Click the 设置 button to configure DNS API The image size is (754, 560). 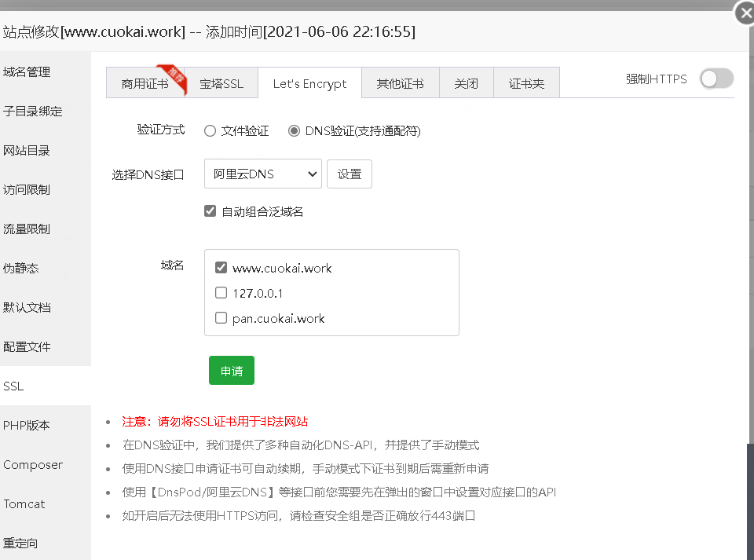tap(350, 174)
